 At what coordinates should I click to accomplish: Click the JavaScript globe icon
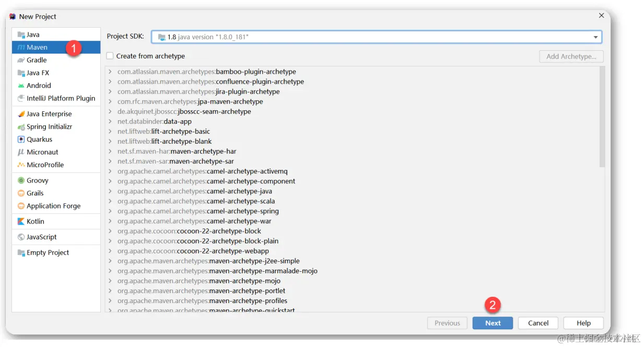[21, 237]
